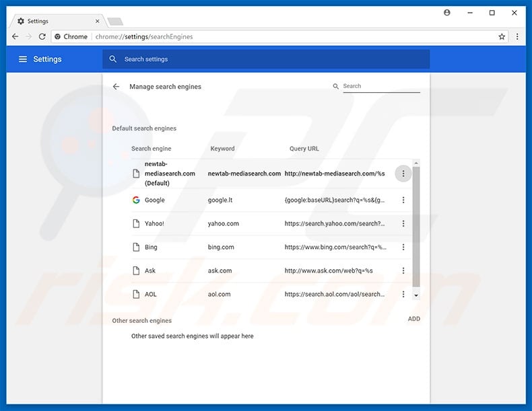The image size is (532, 411).
Task: Focus the Search settings field
Action: (x=266, y=59)
